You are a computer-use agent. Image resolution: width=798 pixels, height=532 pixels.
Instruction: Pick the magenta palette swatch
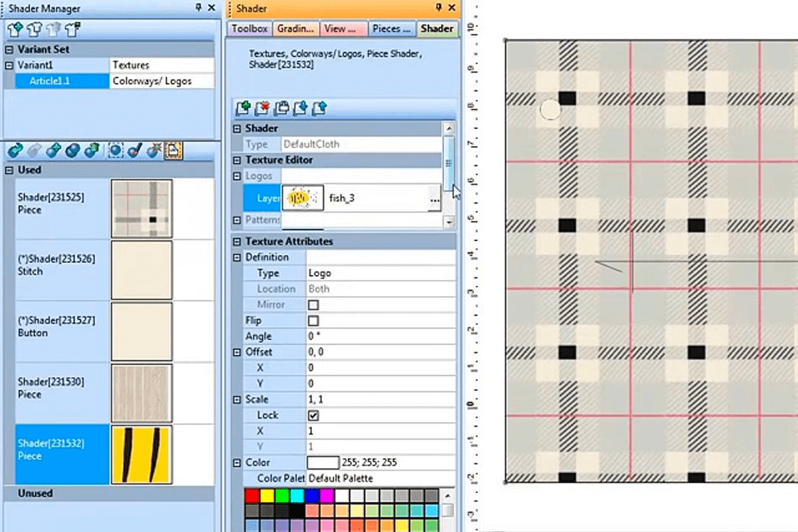(x=328, y=495)
